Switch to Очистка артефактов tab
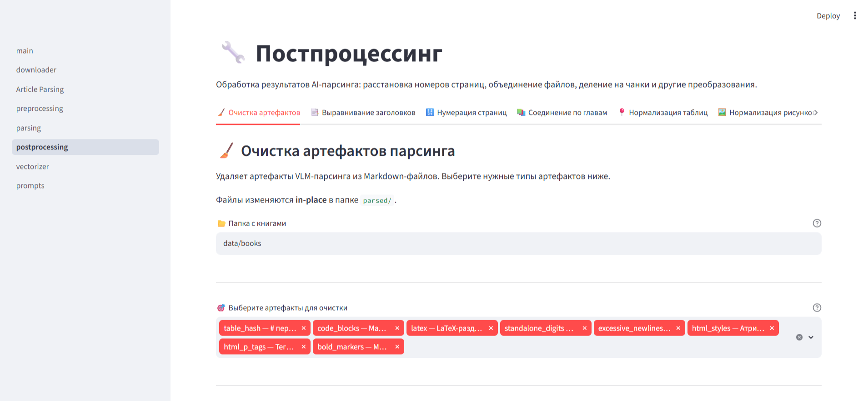This screenshot has height=401, width=868. pos(258,113)
